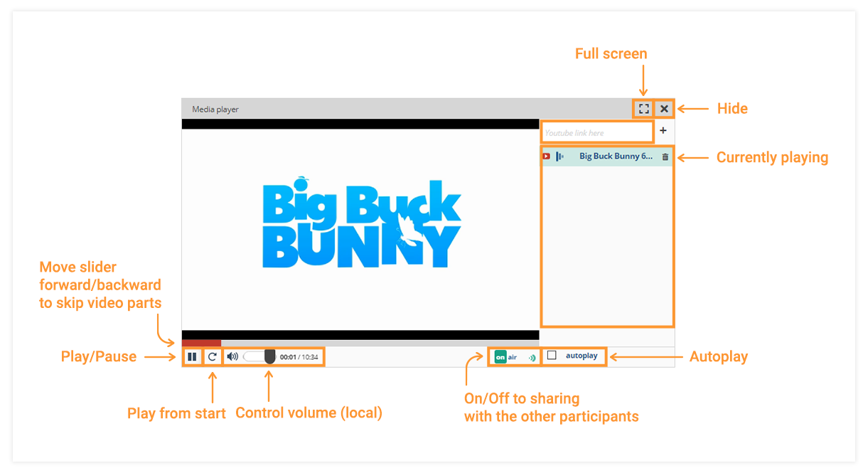Switch the media player to full screen
The image size is (868, 473).
pos(643,109)
